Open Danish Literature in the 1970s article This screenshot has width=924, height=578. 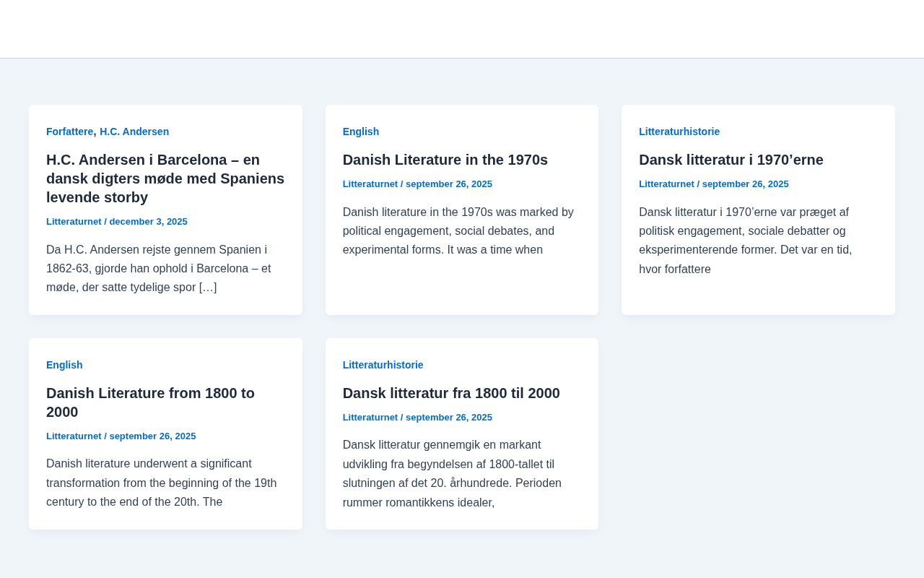tap(445, 160)
